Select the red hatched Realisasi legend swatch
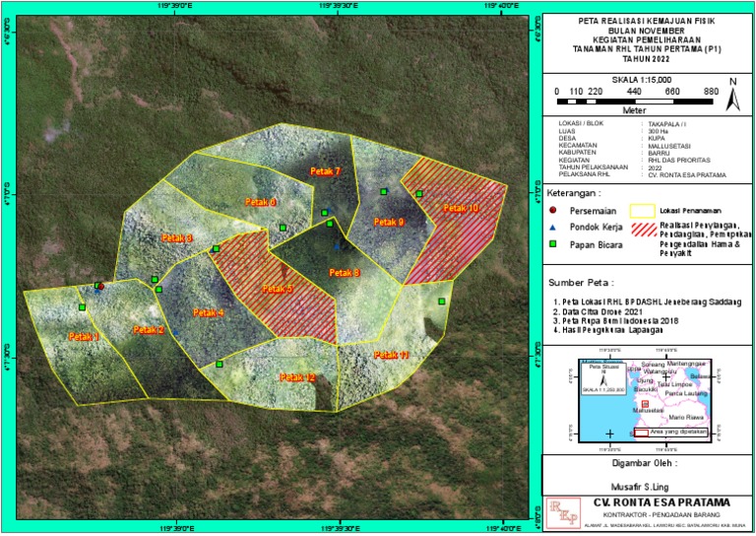Image resolution: width=756 pixels, height=536 pixels. pyautogui.click(x=644, y=230)
